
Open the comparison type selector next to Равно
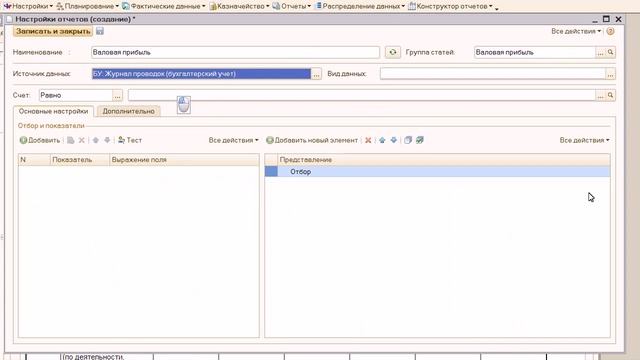coord(118,95)
